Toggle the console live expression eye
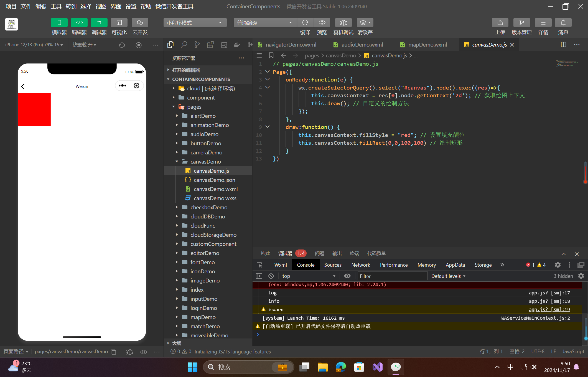This screenshot has height=377, width=588. (x=347, y=276)
